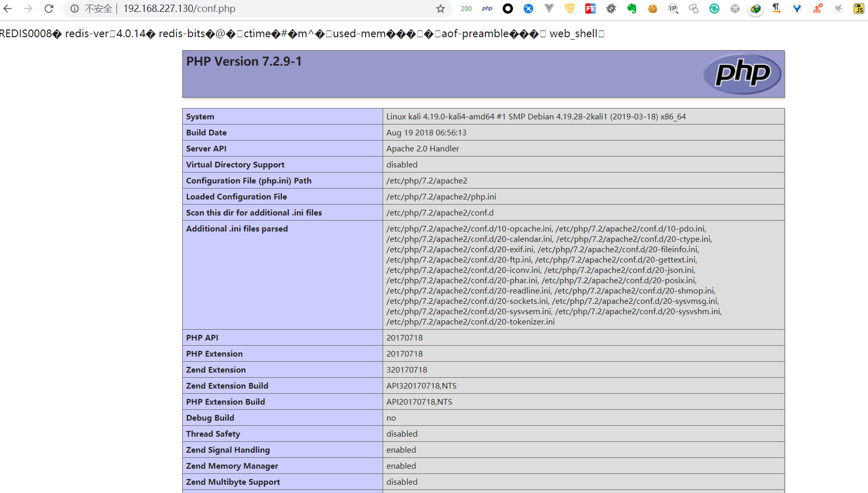Click 'Aug 19 2018 06:56:13' value
868x493 pixels.
(426, 133)
